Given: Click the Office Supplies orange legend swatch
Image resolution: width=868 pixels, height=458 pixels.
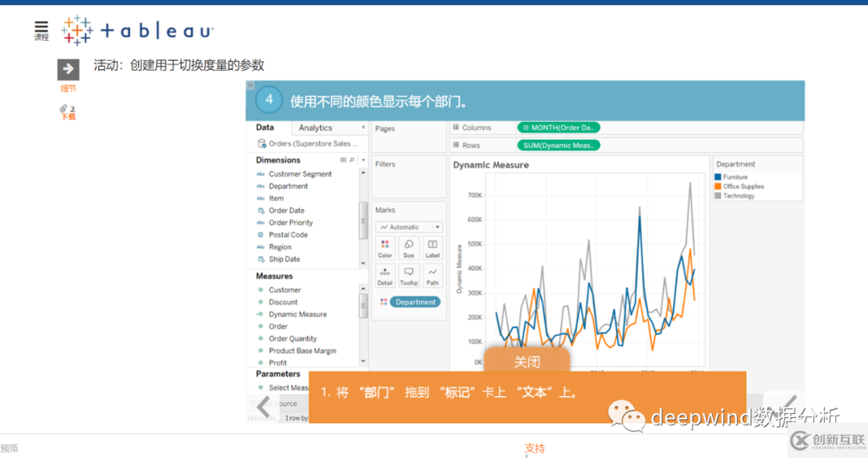Looking at the screenshot, I should (718, 186).
